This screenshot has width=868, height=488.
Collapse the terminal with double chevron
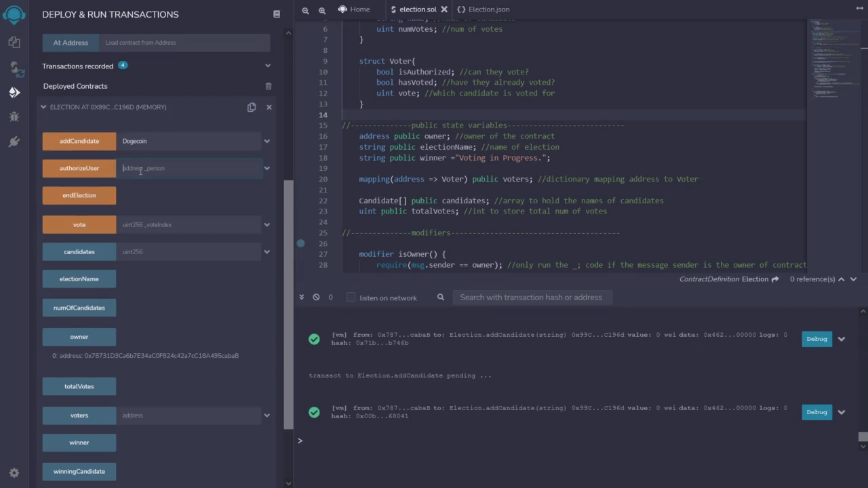[302, 298]
